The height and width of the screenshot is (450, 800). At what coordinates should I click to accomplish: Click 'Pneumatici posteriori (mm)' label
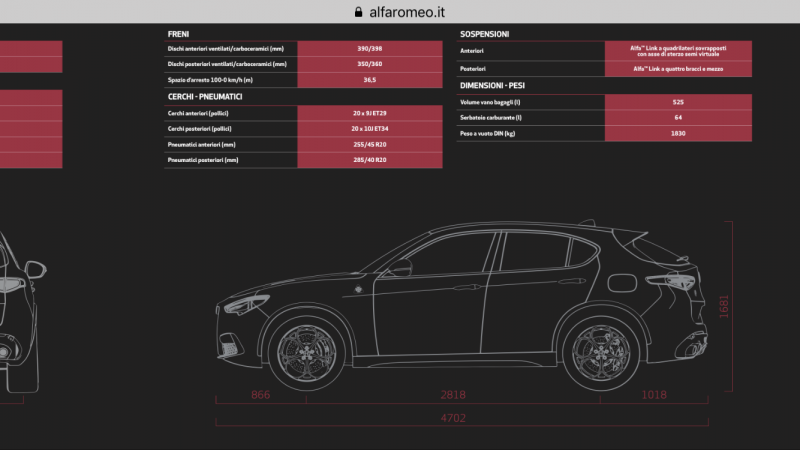point(203,160)
